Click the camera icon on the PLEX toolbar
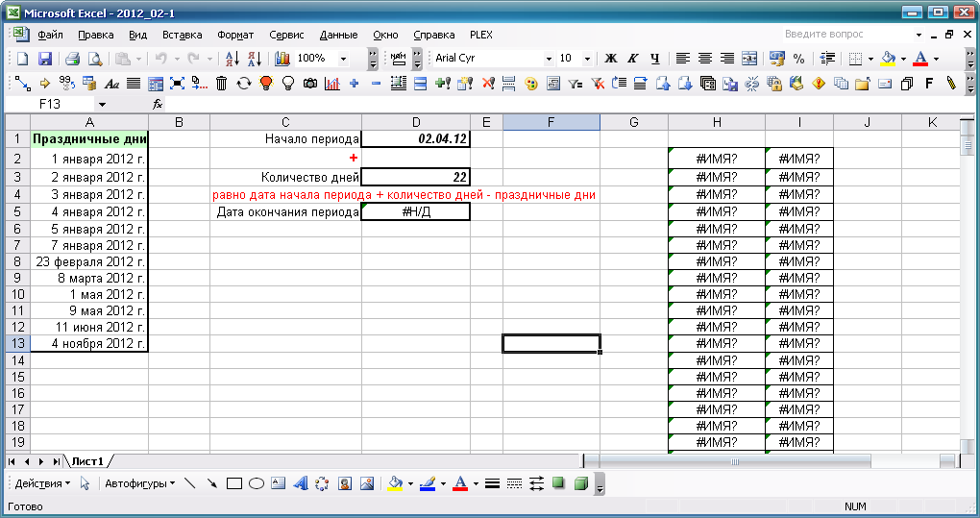 point(310,83)
